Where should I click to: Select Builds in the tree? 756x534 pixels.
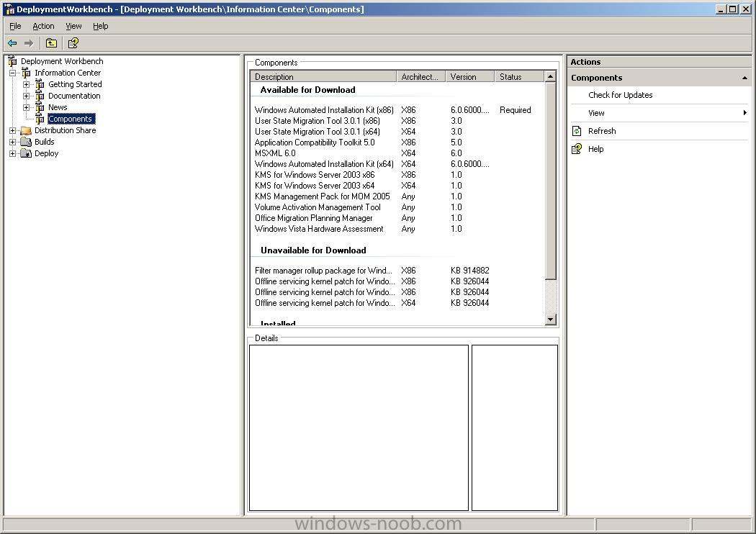tap(45, 142)
